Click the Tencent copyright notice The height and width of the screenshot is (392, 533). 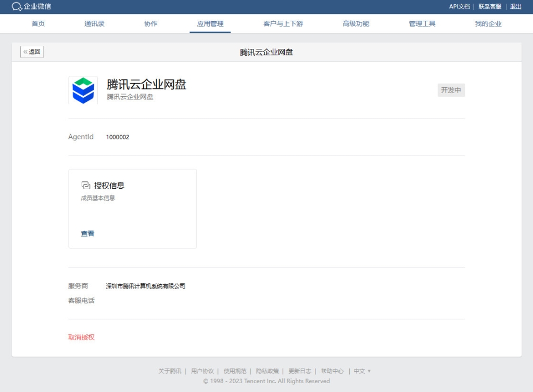pyautogui.click(x=266, y=381)
